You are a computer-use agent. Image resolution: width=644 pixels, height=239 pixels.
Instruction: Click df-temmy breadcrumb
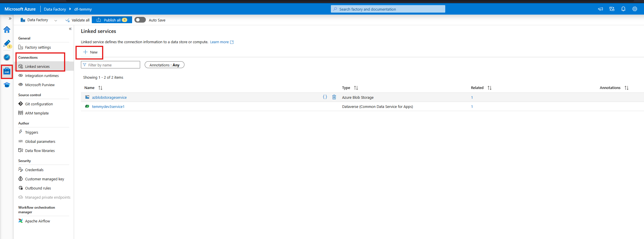pyautogui.click(x=83, y=9)
